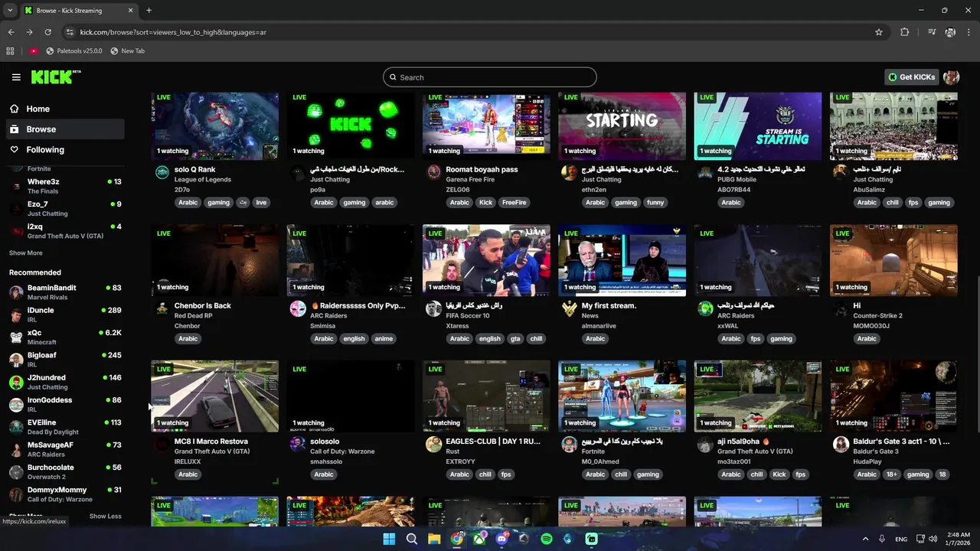This screenshot has width=980, height=551.
Task: Click IDuncle channel avatar
Action: point(16,315)
